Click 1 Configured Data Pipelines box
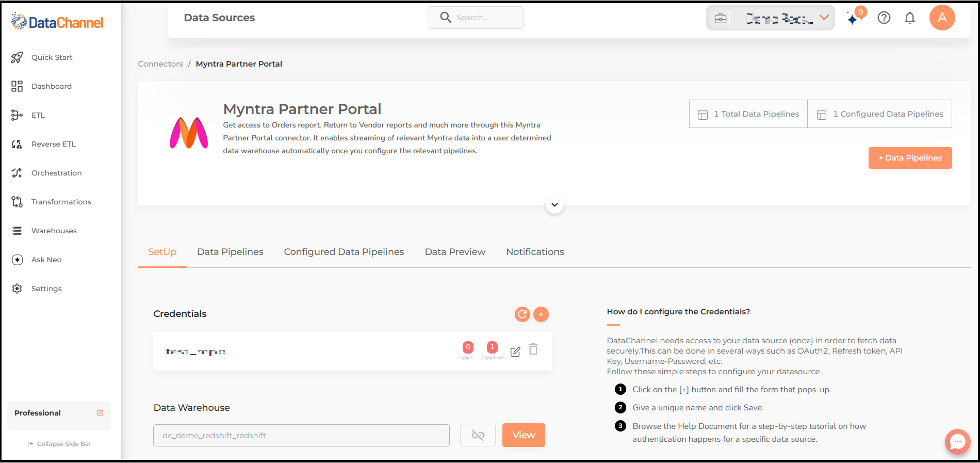The image size is (980, 463). click(x=880, y=114)
